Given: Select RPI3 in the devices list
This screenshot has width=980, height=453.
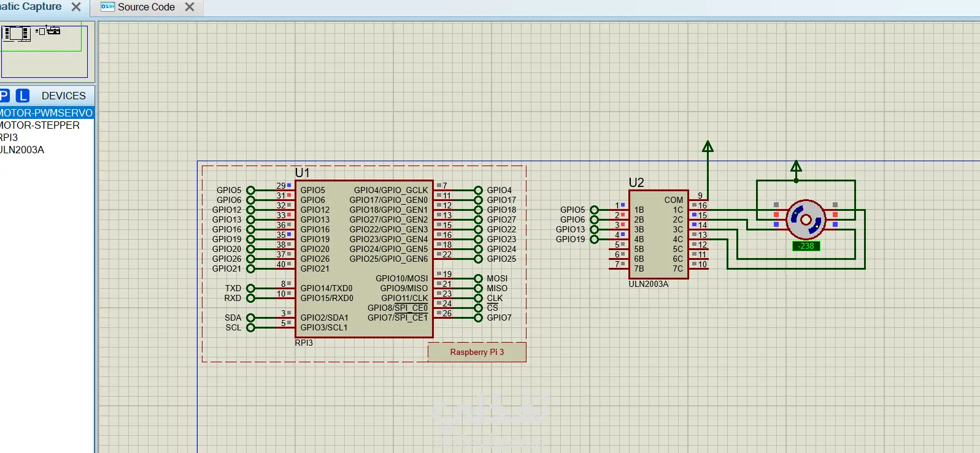Looking at the screenshot, I should tap(9, 137).
